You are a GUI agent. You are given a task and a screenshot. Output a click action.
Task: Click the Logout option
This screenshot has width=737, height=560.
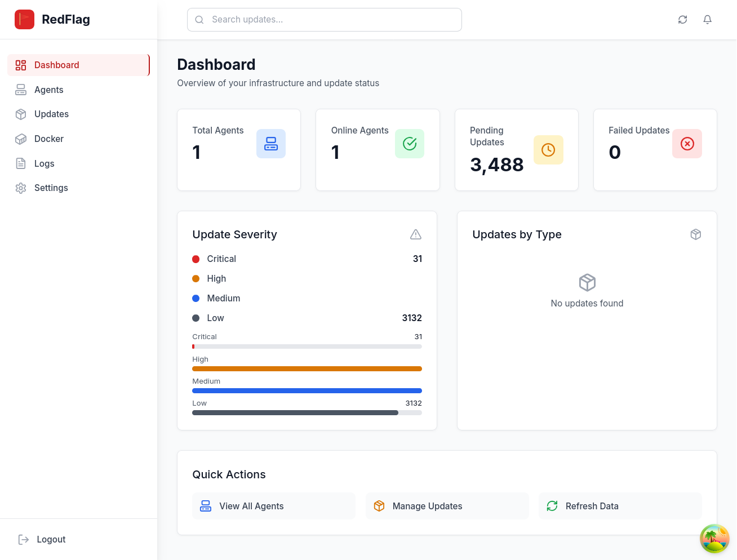click(42, 539)
